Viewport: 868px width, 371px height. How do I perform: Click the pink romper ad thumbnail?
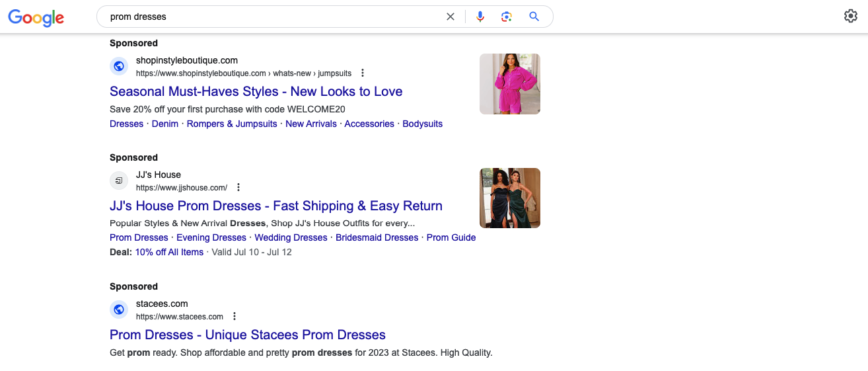click(510, 84)
